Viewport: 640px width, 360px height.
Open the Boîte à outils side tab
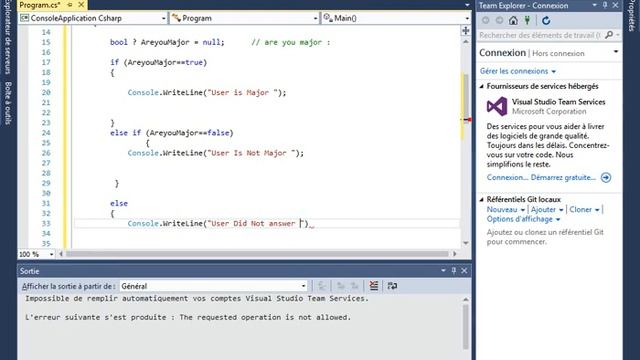click(7, 103)
